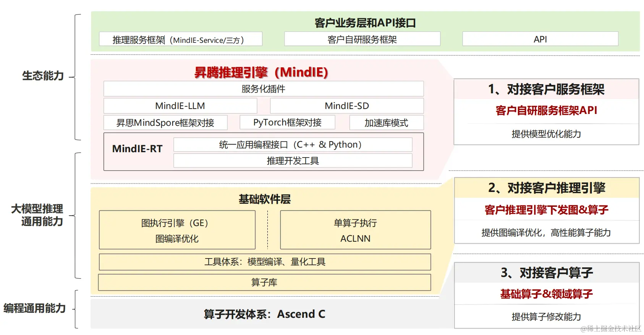644x335 pixels.
Task: Click the MindIE-RT label
Action: click(138, 149)
